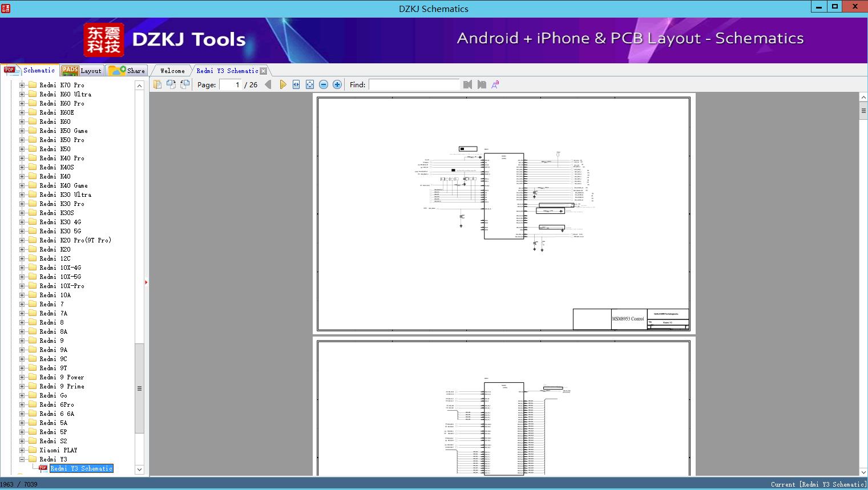Close the Redmi Y3 Schematic document tab
Viewport: 868px width, 490px height.
pos(263,70)
